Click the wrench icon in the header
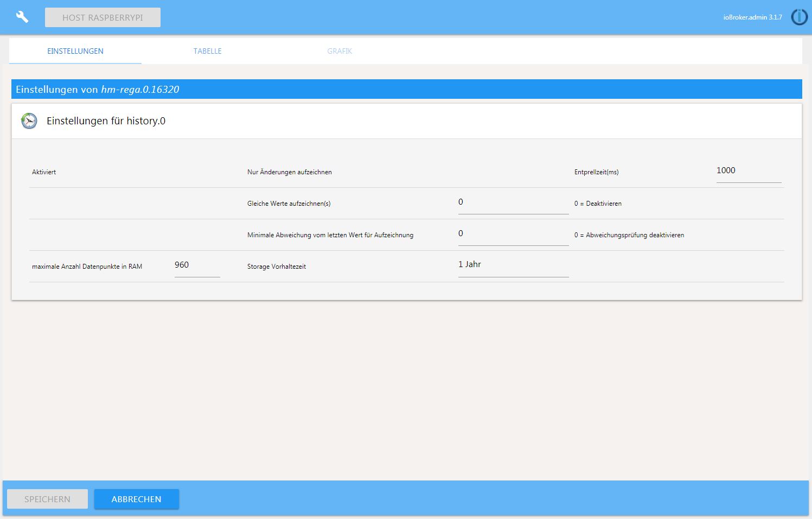This screenshot has width=812, height=519. [x=22, y=17]
